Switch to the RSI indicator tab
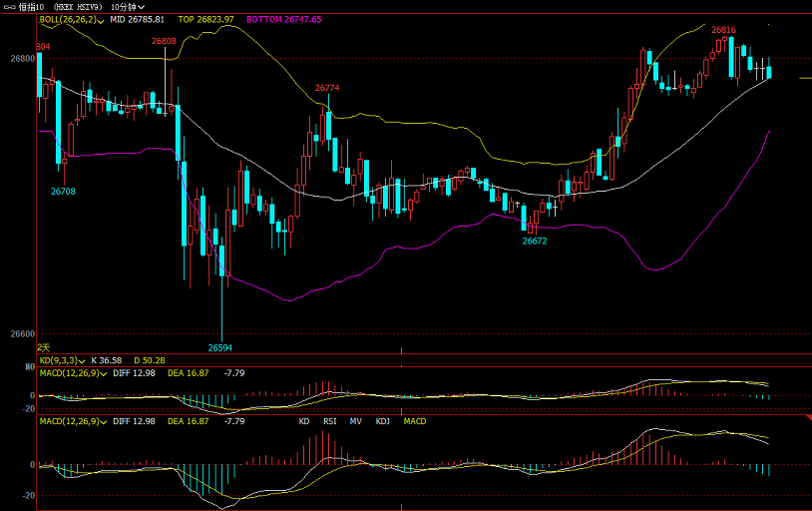 329,422
